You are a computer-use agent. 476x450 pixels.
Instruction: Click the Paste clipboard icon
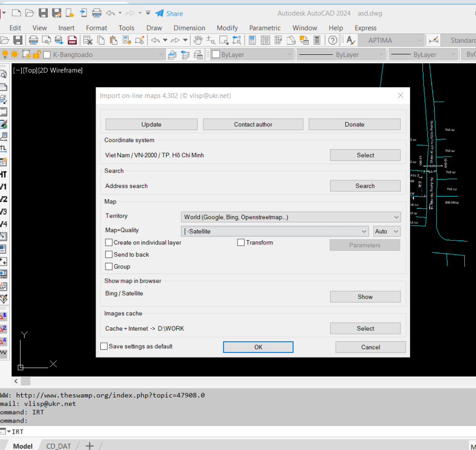tap(113, 40)
